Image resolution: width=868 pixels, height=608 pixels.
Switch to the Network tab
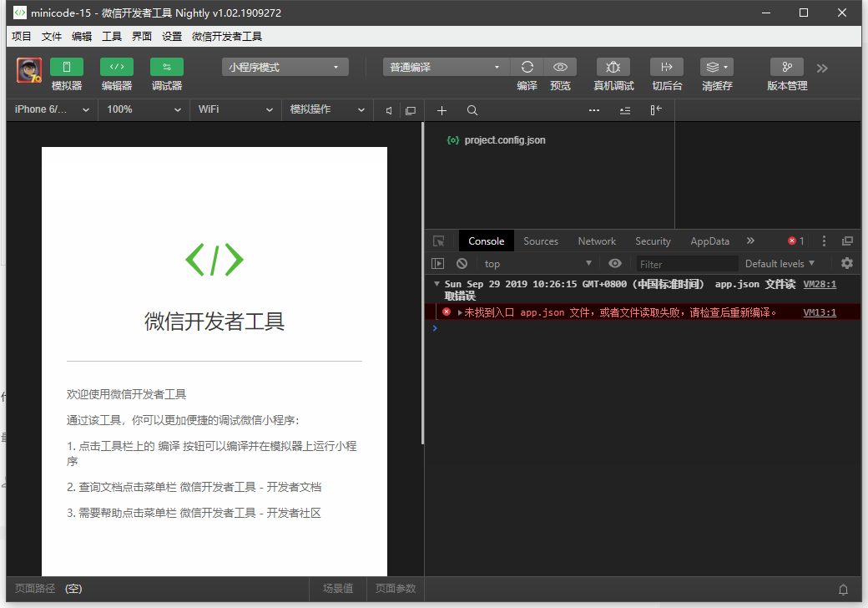click(597, 241)
